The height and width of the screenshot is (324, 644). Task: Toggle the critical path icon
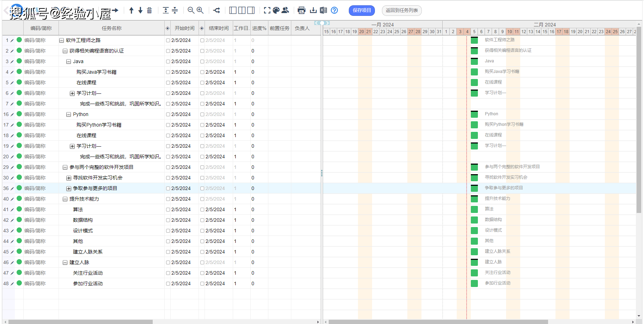pos(217,10)
